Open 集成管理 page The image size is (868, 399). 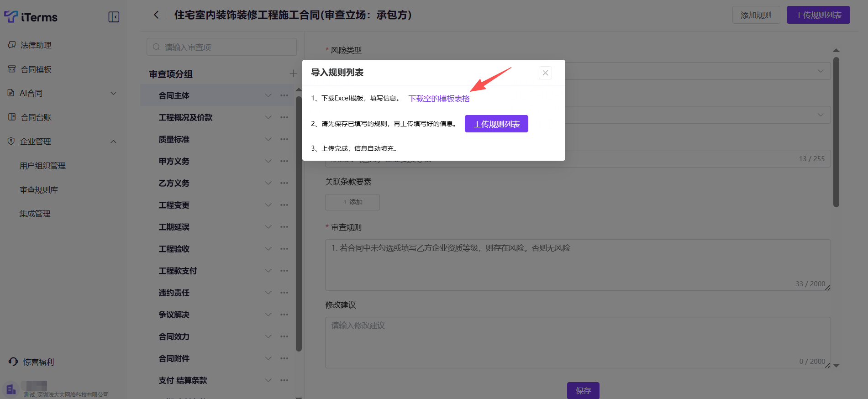(35, 214)
